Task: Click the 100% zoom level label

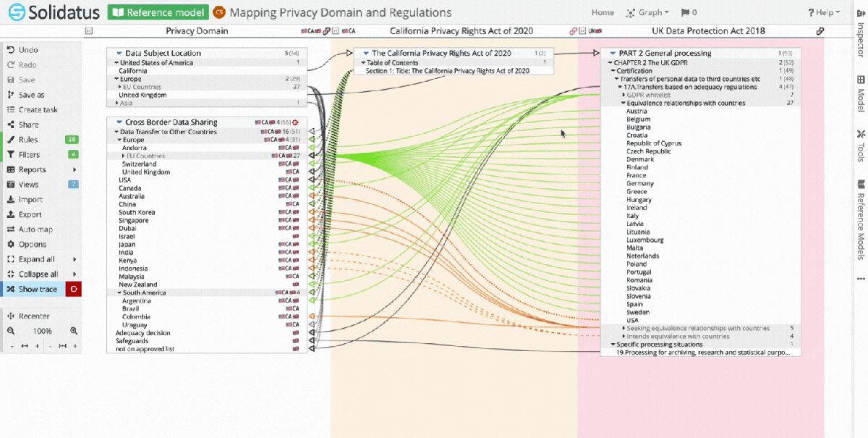Action: click(x=43, y=331)
